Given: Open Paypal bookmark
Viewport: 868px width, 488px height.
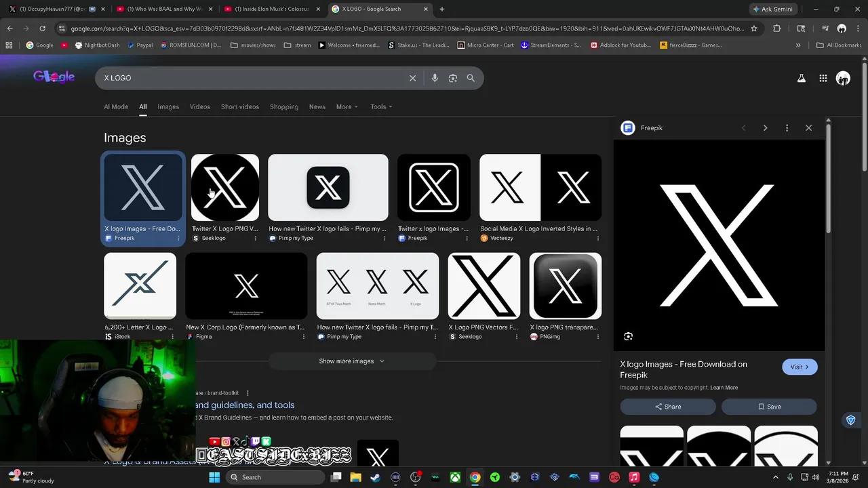Looking at the screenshot, I should [x=139, y=45].
